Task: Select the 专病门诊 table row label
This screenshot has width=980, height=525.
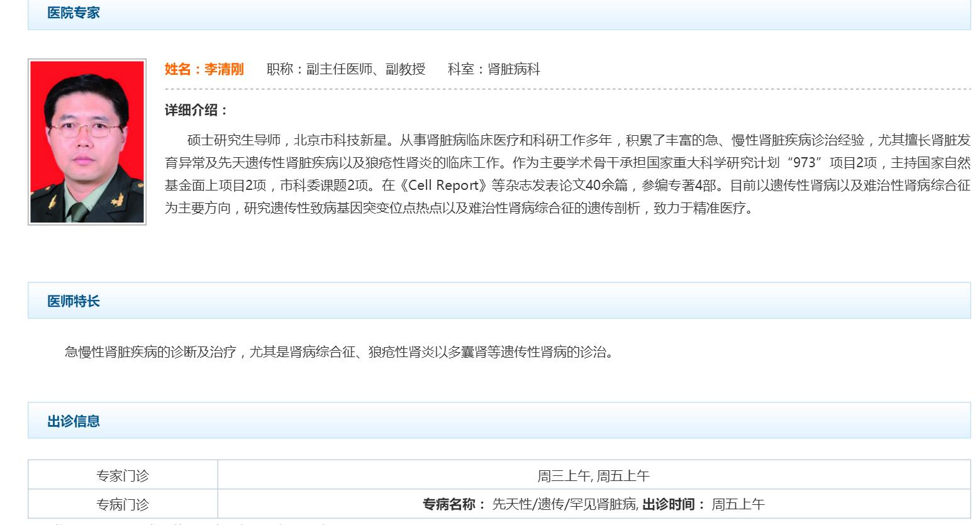Action: pos(121,504)
